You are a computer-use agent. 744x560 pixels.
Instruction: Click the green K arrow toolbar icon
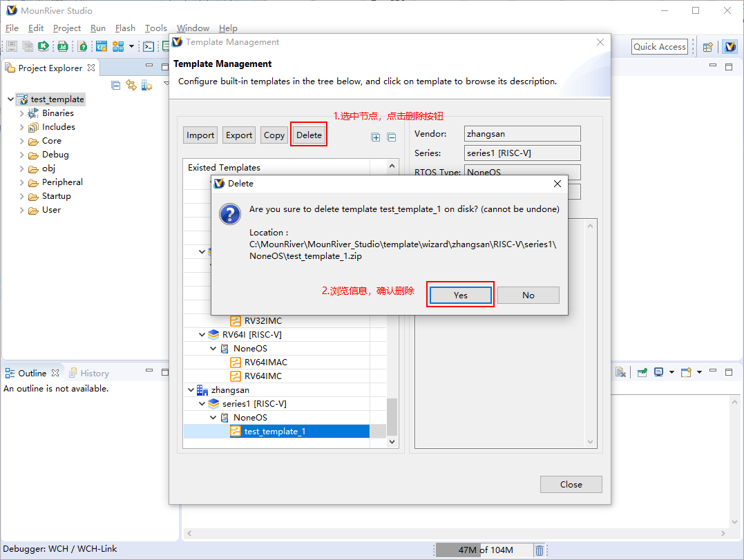(x=44, y=46)
